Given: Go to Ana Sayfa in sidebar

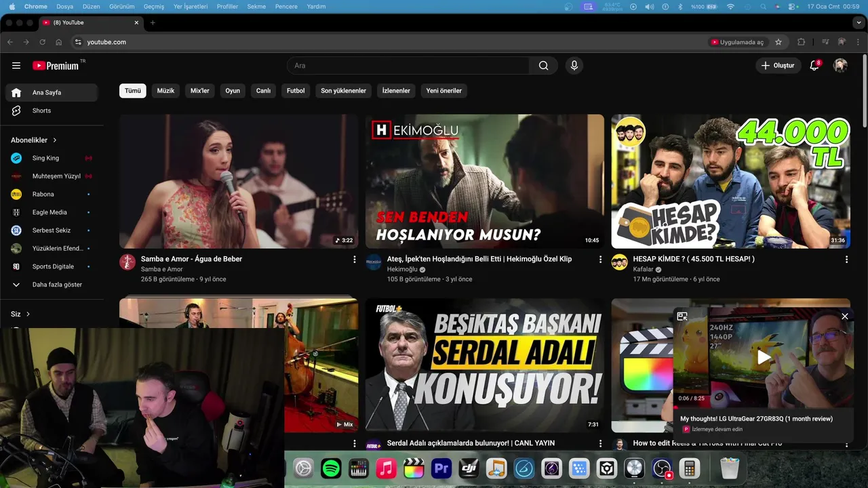Looking at the screenshot, I should (52, 92).
